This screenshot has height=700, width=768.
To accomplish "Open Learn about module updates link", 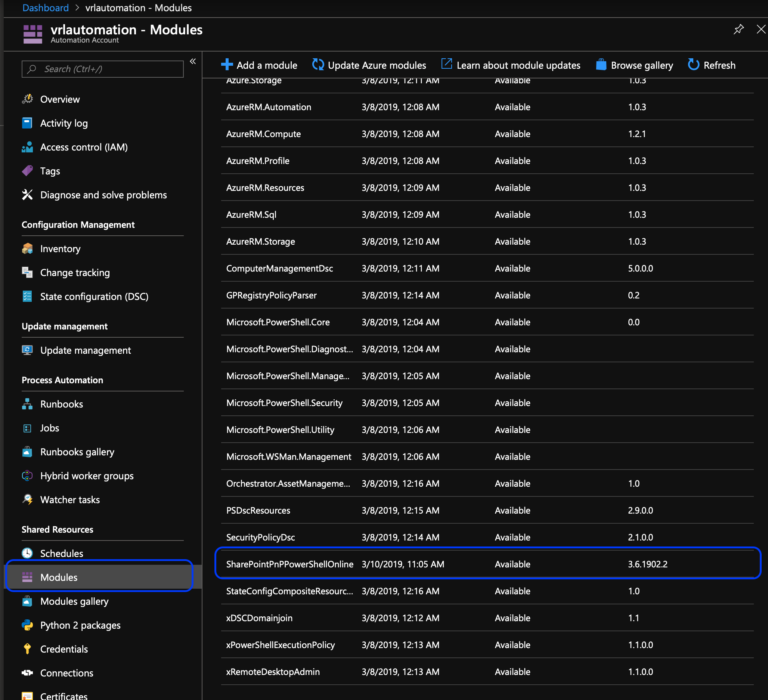I will (x=518, y=65).
